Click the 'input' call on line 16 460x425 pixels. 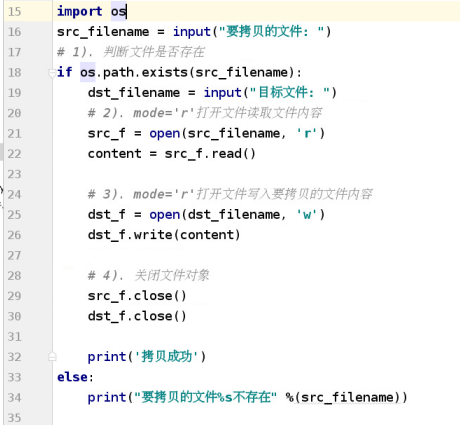[192, 32]
